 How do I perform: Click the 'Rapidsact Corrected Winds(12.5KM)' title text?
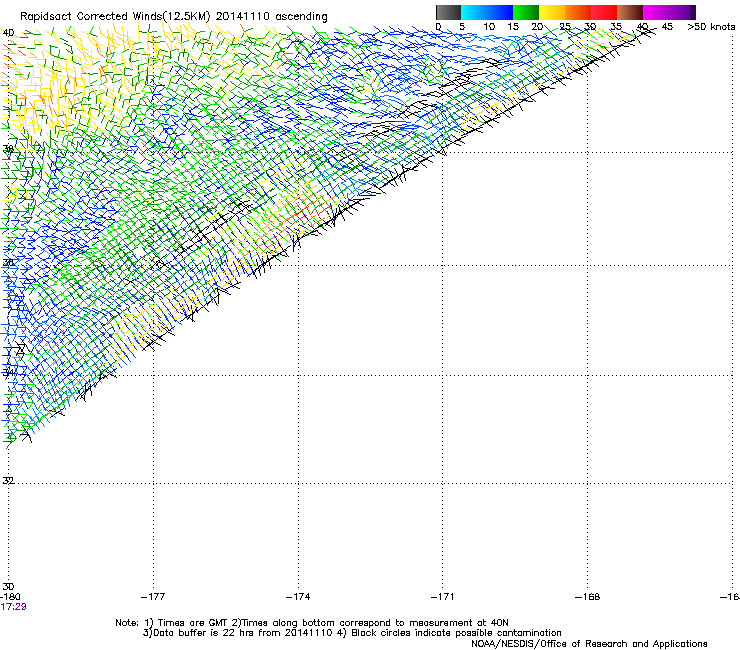coord(116,17)
